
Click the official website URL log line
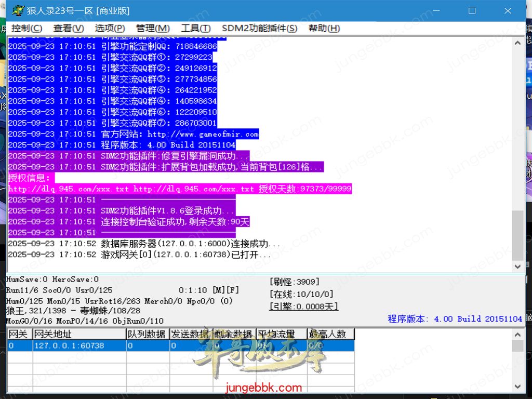[x=133, y=134]
